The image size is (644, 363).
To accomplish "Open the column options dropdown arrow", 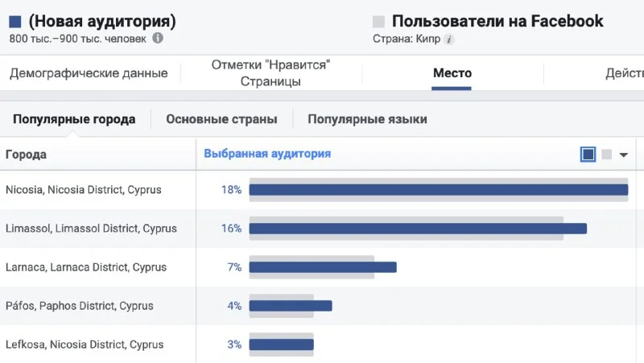I will pos(623,155).
